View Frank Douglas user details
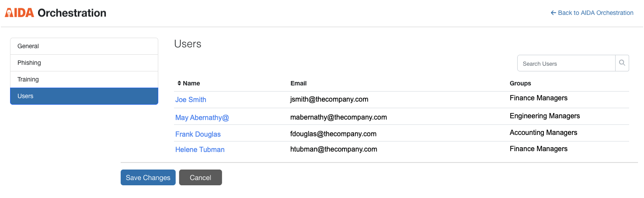Image resolution: width=644 pixels, height=198 pixels. point(198,134)
